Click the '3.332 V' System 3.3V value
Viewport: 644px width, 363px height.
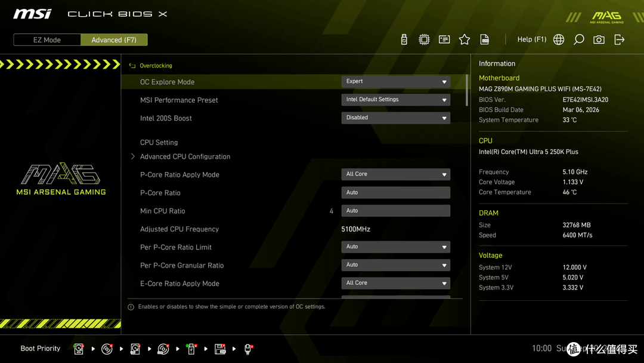(x=573, y=288)
